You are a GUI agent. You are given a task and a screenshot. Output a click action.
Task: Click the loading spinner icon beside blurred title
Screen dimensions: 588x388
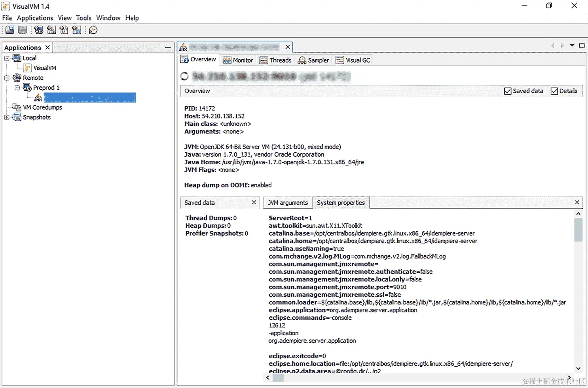click(184, 76)
